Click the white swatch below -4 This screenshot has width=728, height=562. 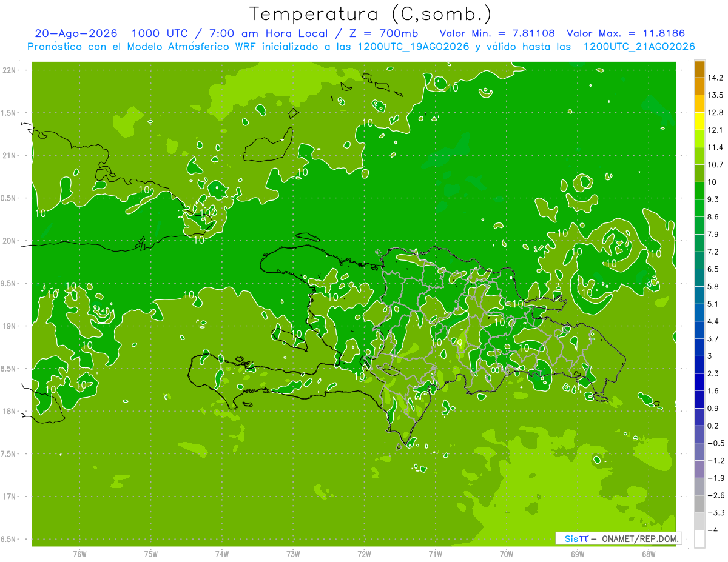click(699, 539)
